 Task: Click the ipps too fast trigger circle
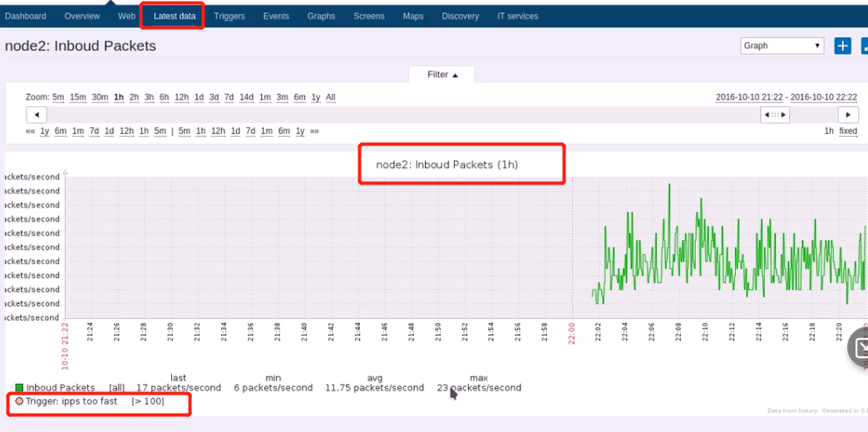[x=19, y=401]
